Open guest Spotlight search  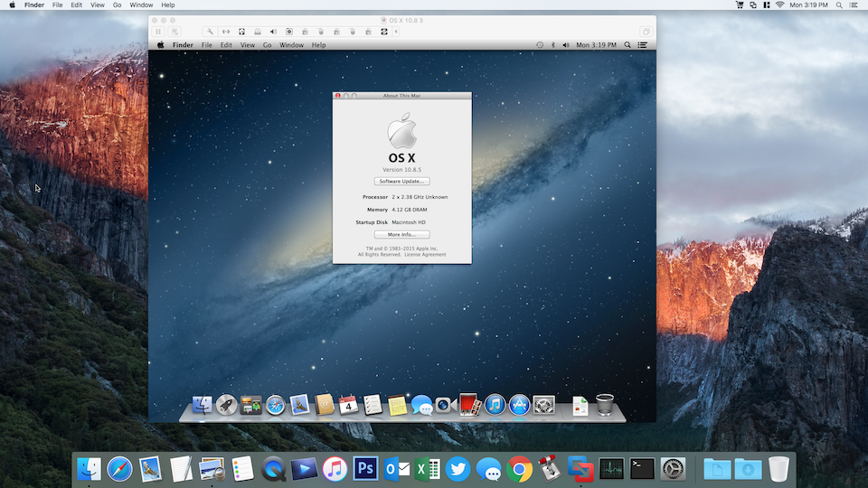coord(627,45)
